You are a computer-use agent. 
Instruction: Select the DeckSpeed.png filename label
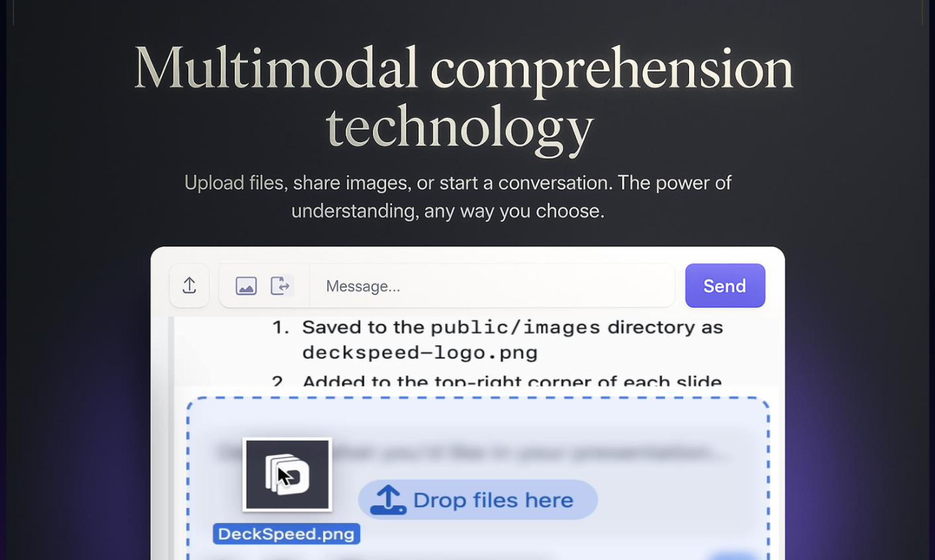pos(286,534)
